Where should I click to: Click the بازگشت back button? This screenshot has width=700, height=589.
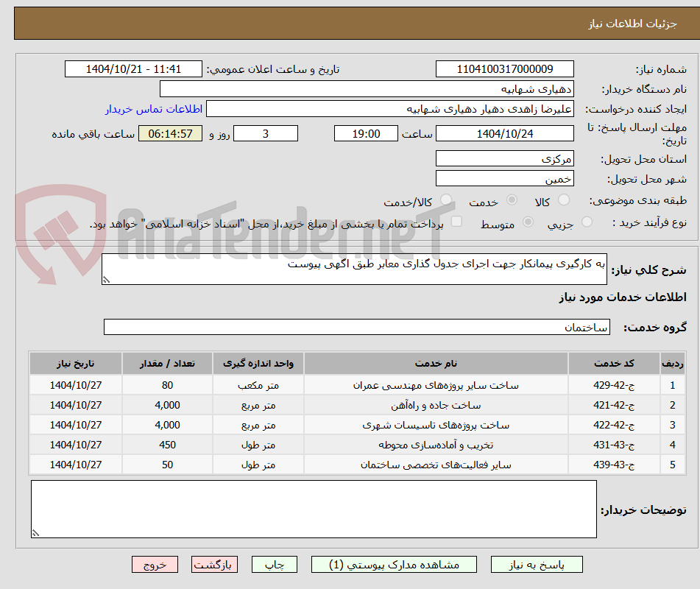tap(214, 565)
